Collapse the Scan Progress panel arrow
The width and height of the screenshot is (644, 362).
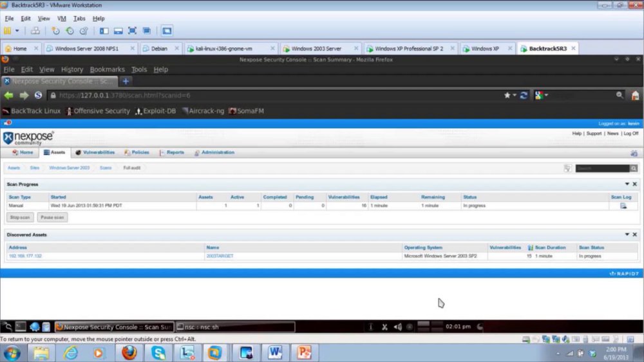click(627, 184)
